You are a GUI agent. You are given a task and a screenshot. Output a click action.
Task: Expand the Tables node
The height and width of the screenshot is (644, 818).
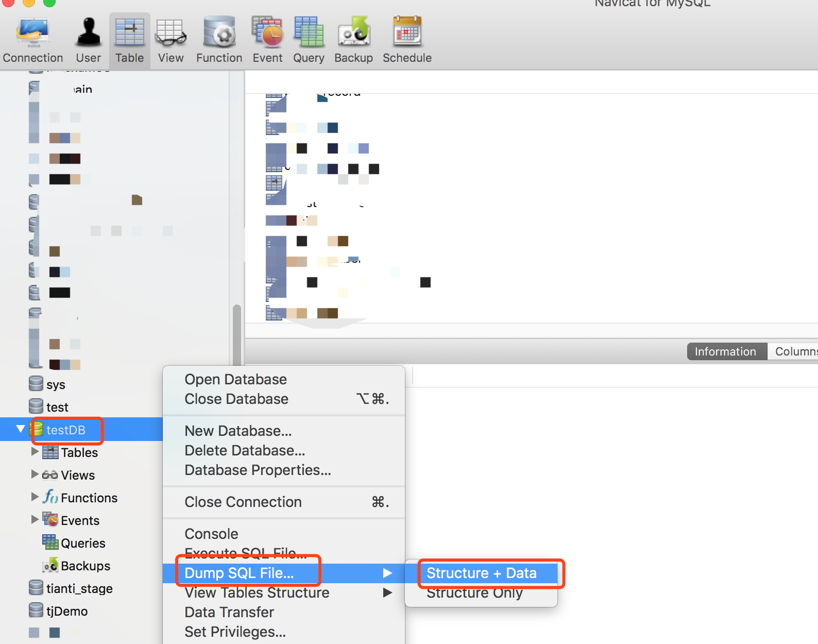point(35,451)
